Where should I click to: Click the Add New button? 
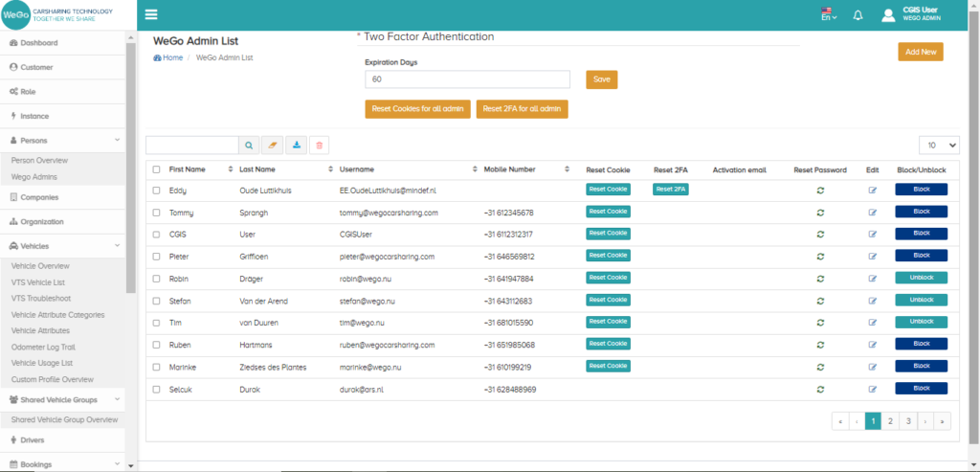(920, 52)
